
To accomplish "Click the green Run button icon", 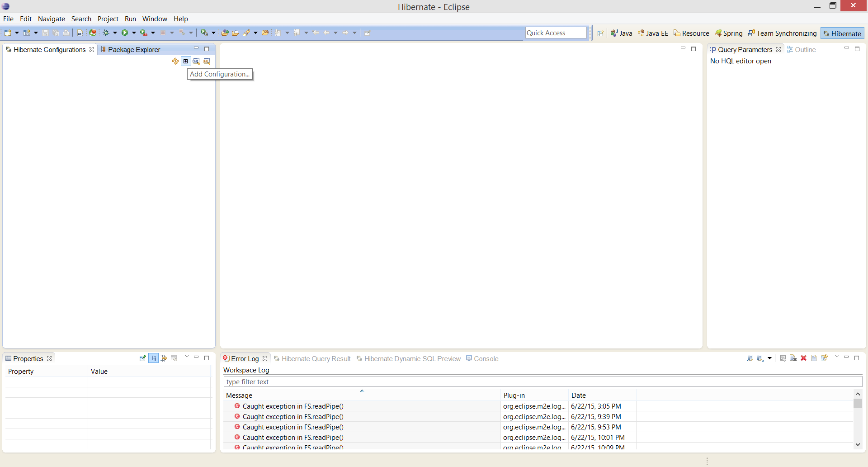I will click(124, 33).
